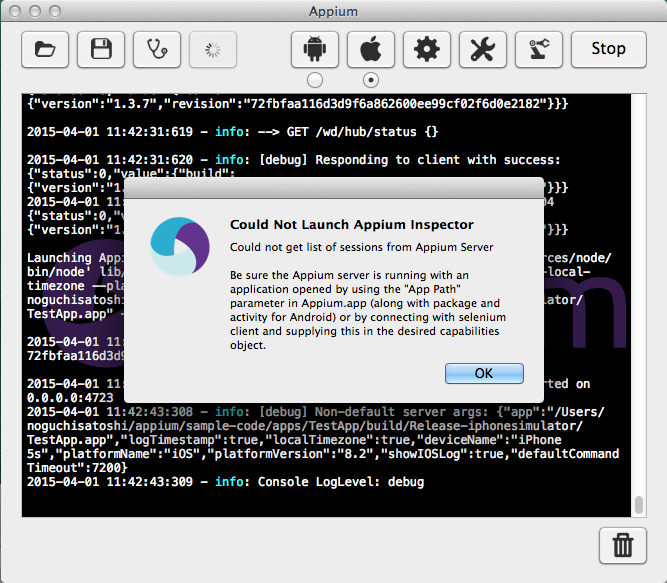Image resolution: width=667 pixels, height=583 pixels.
Task: Close the Appium window with red button
Action: (15, 11)
